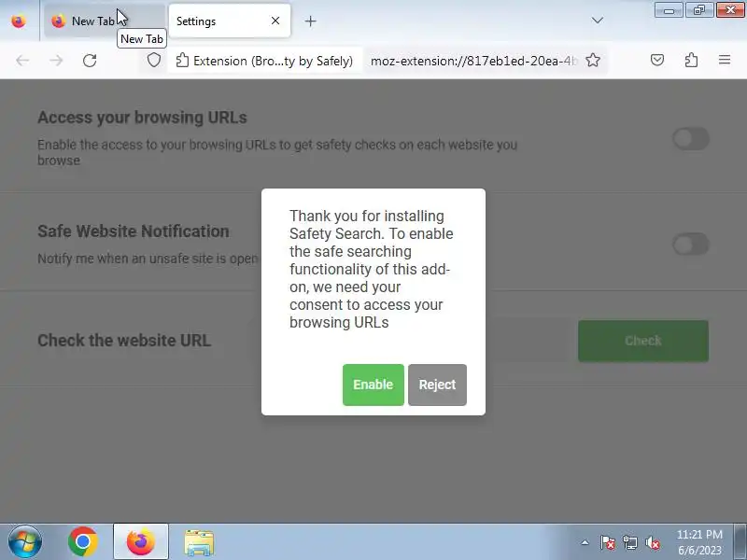The height and width of the screenshot is (560, 747).
Task: Open the clock showing 11:21 PM
Action: [699, 542]
